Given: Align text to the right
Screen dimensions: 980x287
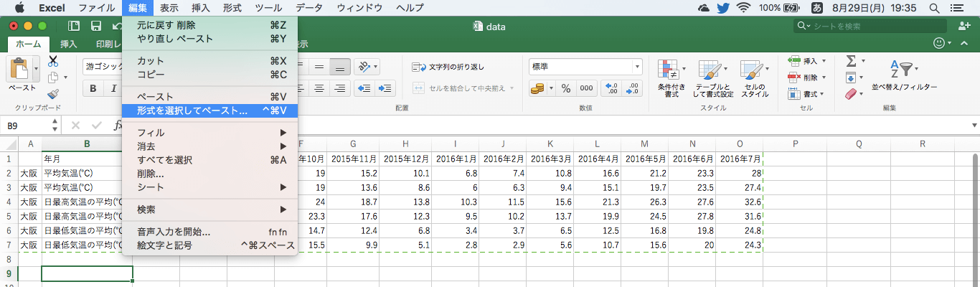Looking at the screenshot, I should (x=340, y=88).
